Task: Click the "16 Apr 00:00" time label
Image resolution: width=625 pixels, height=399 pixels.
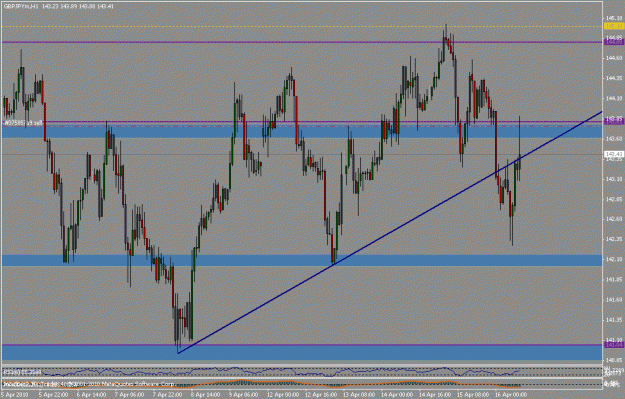Action: [x=511, y=395]
